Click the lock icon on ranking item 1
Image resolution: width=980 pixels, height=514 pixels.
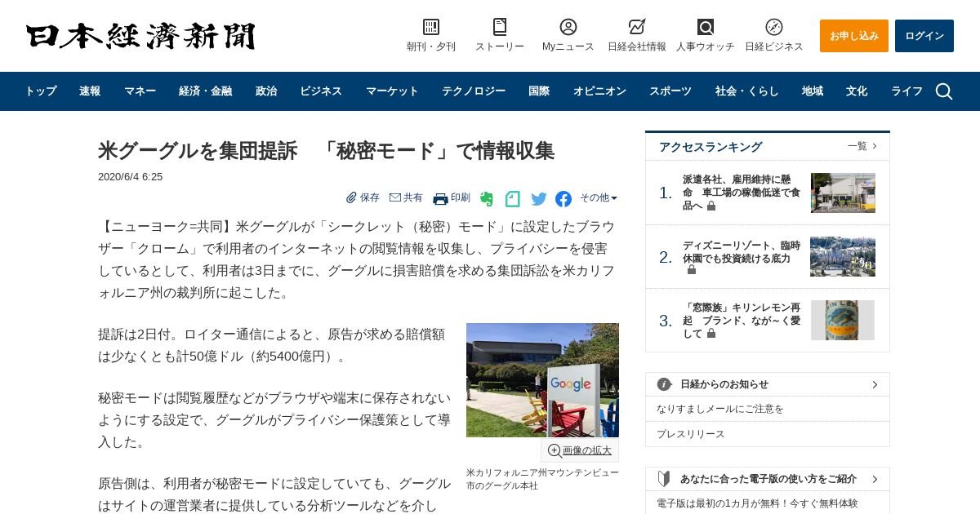point(711,206)
